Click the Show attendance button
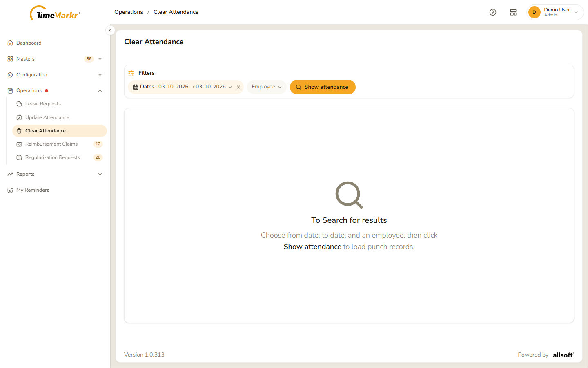This screenshot has width=588, height=368. point(323,87)
